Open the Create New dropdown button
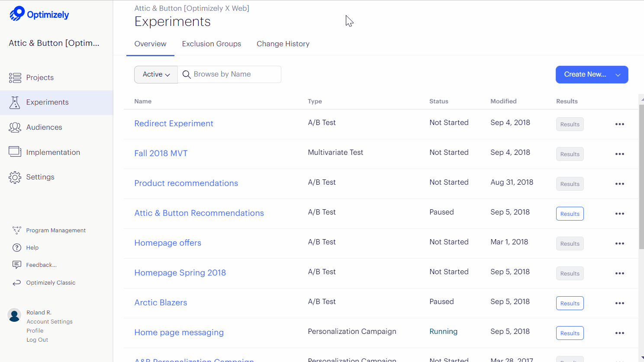Image resolution: width=644 pixels, height=362 pixels. point(592,74)
